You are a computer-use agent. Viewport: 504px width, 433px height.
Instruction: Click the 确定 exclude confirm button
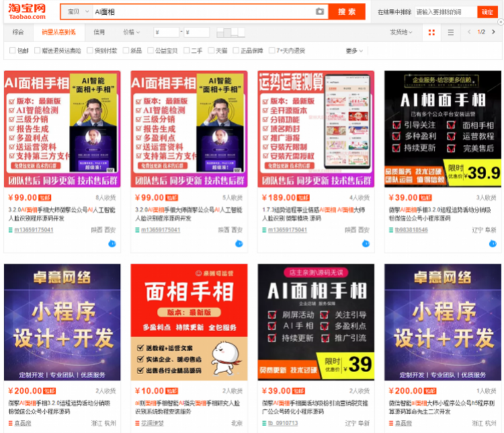(487, 12)
